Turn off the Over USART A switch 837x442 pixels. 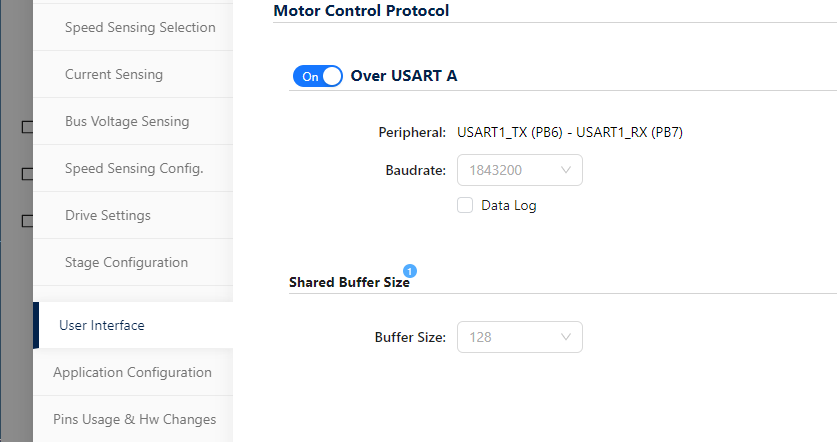pyautogui.click(x=318, y=76)
